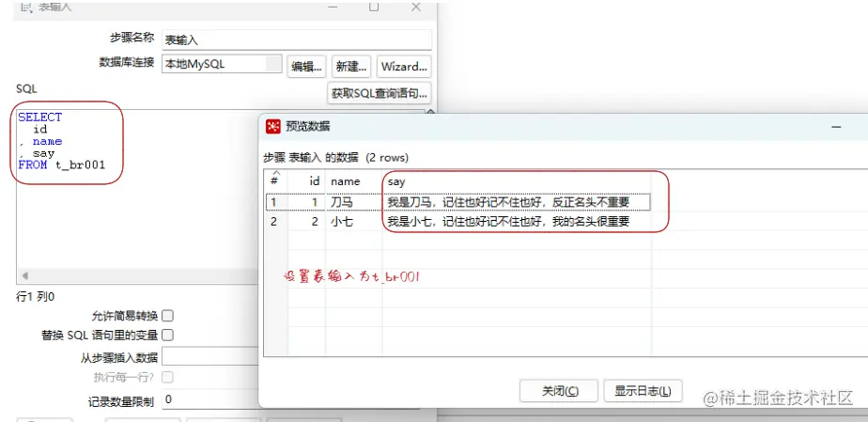Sort by the # column header
Screen dimensions: 868x422
(275, 180)
